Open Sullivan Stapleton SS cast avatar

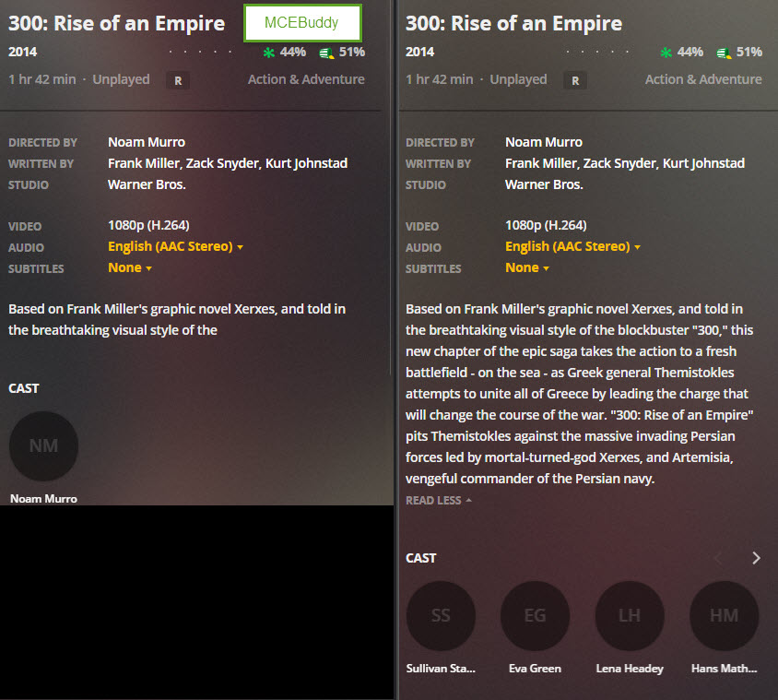click(x=441, y=615)
